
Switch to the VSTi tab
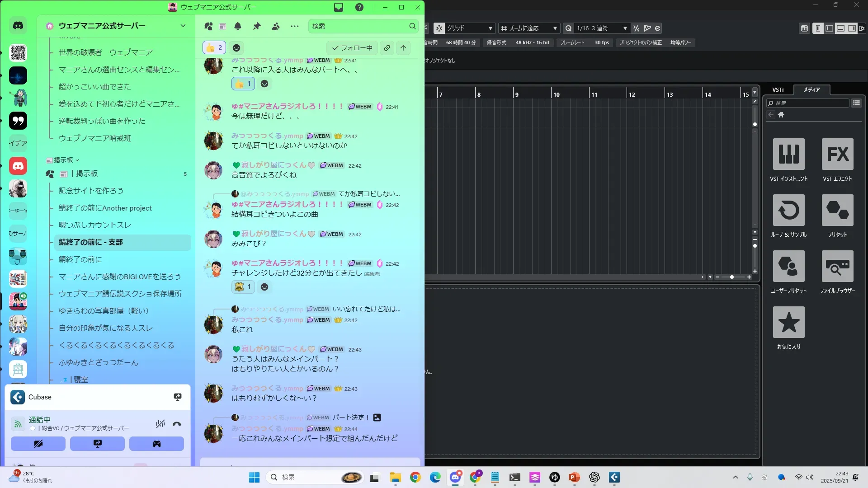778,90
